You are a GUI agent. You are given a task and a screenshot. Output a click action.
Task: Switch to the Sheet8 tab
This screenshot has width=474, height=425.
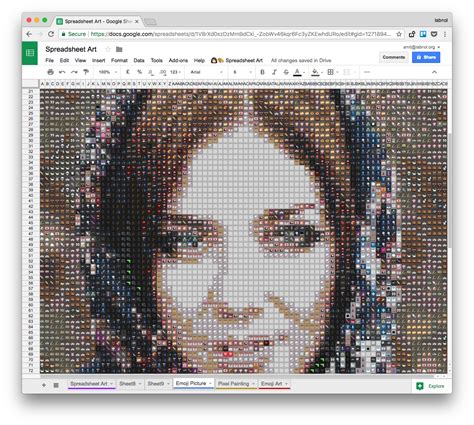tap(128, 384)
